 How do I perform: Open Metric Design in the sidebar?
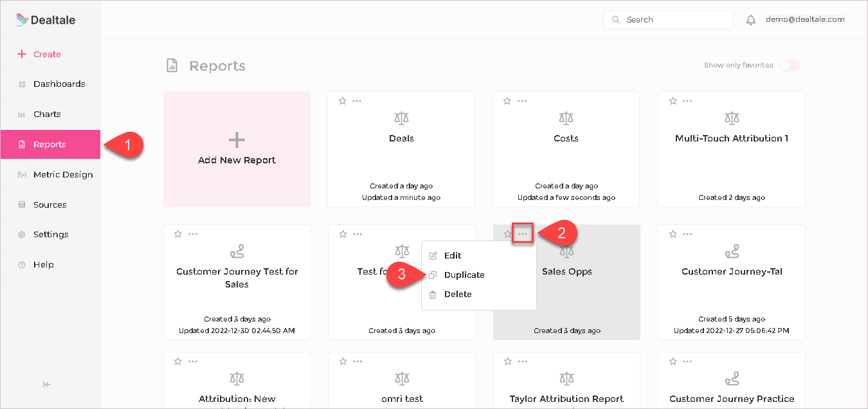click(x=50, y=174)
